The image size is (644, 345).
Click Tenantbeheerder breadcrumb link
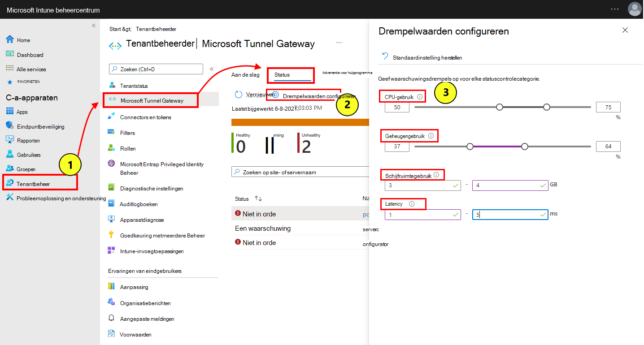coord(156,29)
